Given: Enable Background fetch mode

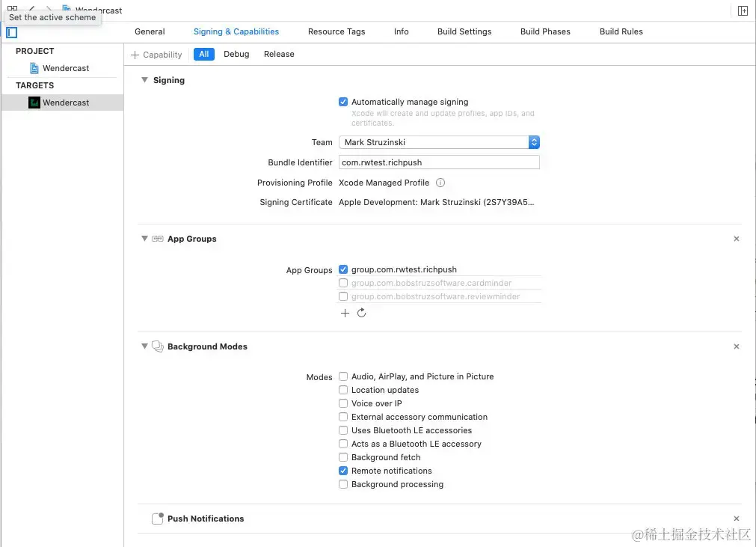Looking at the screenshot, I should tap(343, 457).
